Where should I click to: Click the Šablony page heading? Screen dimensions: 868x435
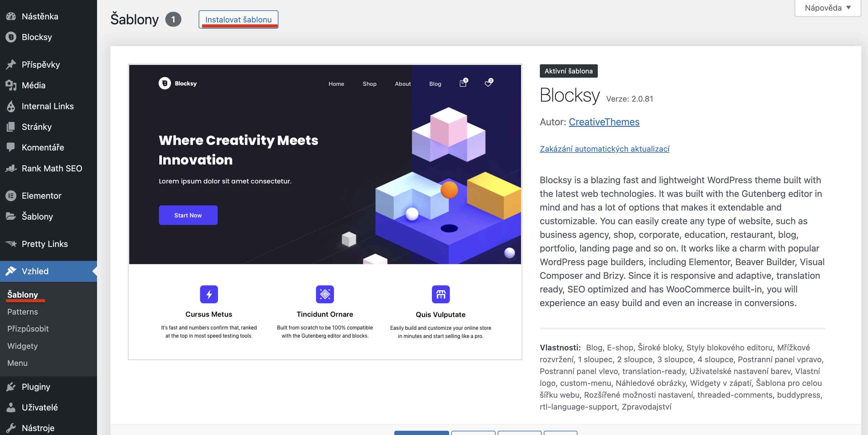[134, 19]
